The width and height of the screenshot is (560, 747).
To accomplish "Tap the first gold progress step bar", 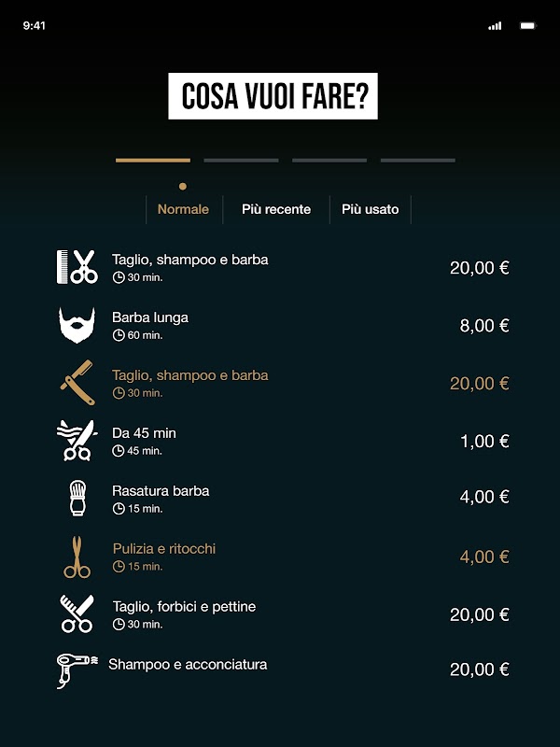I will point(153,161).
